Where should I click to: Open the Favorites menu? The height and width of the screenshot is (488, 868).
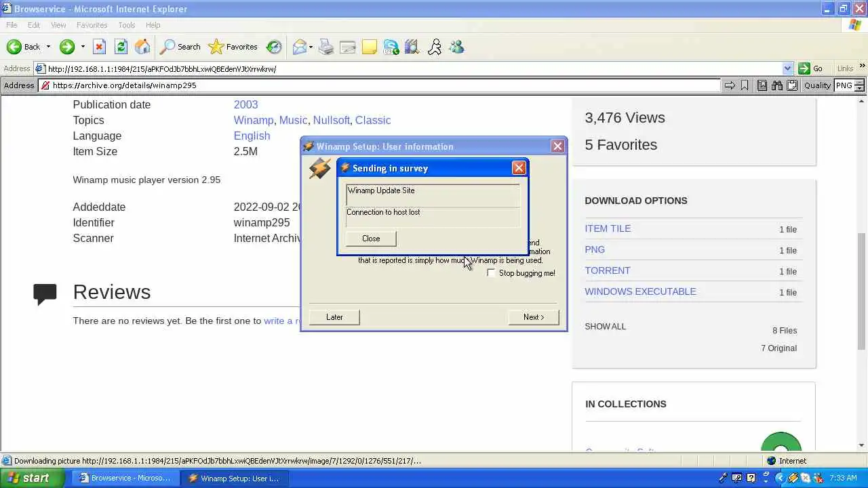tap(92, 25)
